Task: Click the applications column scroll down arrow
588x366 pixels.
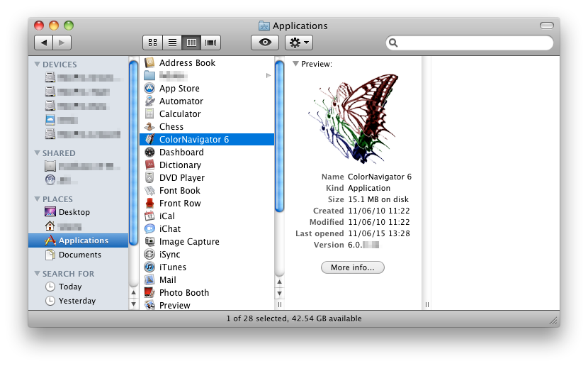Action: tap(279, 293)
